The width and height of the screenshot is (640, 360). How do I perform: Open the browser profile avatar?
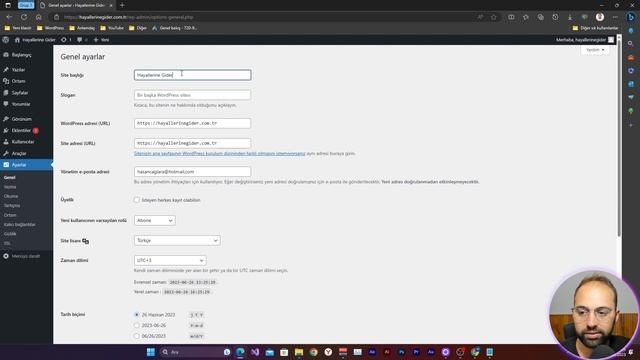pos(600,17)
